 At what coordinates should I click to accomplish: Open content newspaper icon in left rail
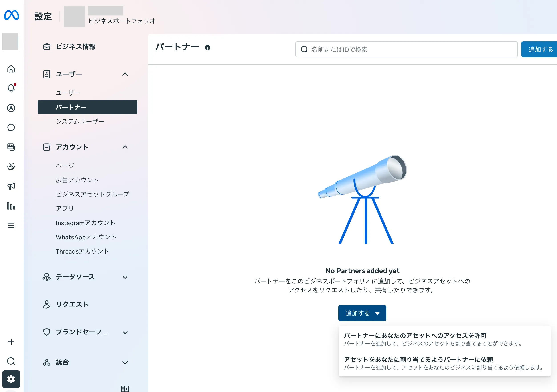[x=11, y=147]
